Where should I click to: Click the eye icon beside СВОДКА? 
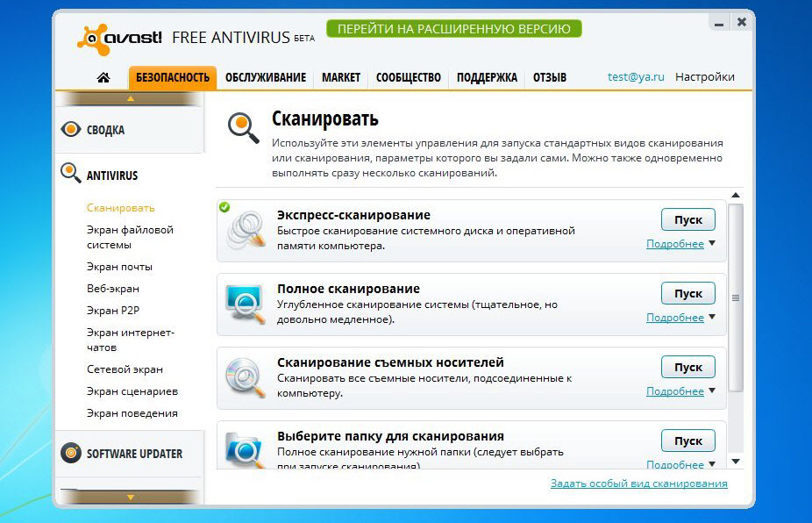click(71, 130)
